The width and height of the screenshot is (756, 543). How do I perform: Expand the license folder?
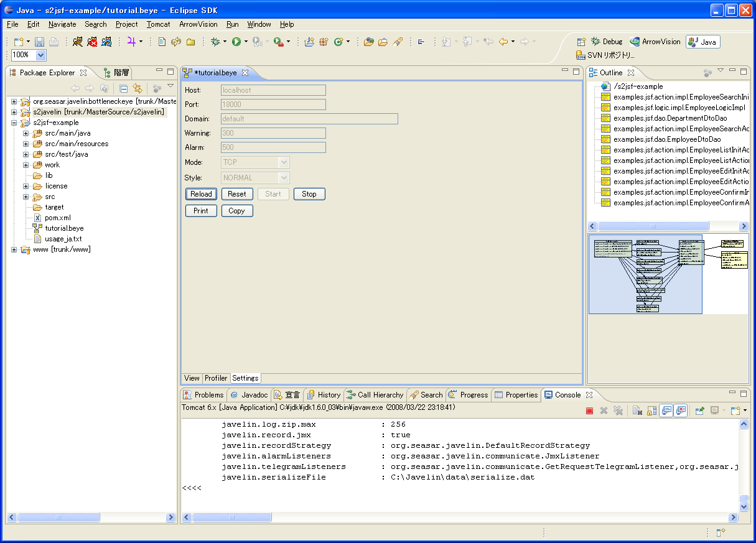[x=26, y=186]
